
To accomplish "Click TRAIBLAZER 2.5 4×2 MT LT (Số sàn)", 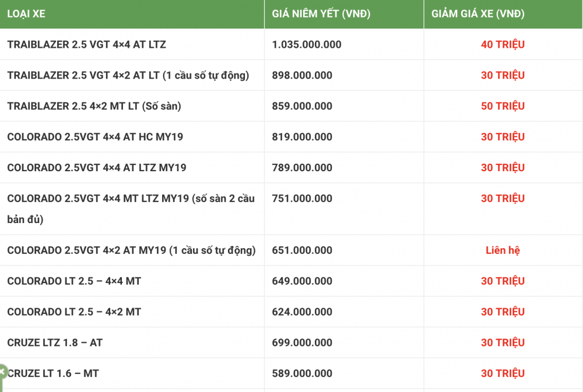I will click(x=94, y=106).
